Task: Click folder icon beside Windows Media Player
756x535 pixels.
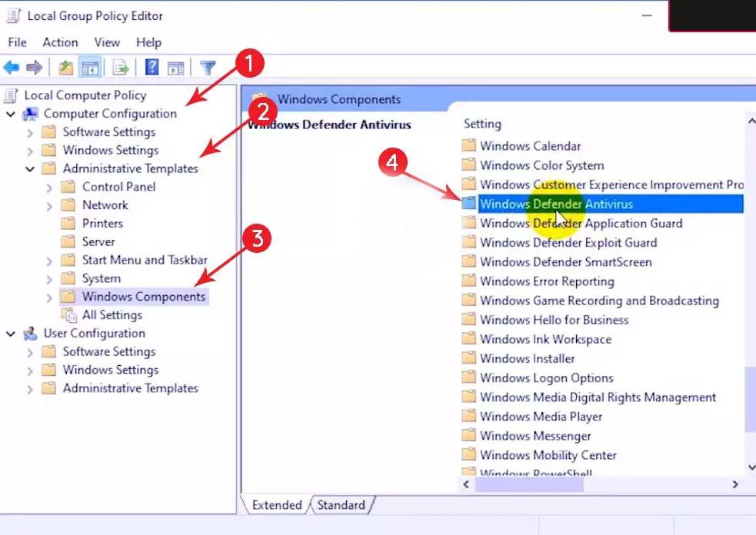Action: pos(468,416)
